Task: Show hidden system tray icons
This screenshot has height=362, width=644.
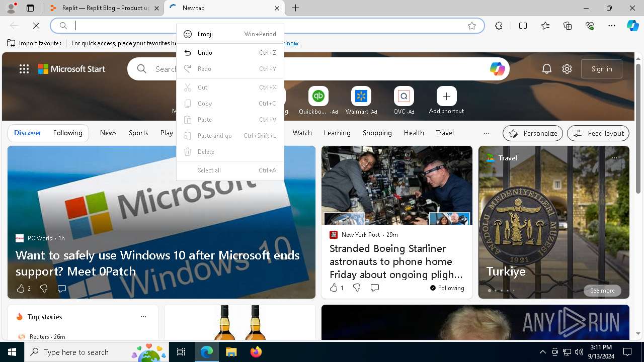Action: (x=542, y=352)
